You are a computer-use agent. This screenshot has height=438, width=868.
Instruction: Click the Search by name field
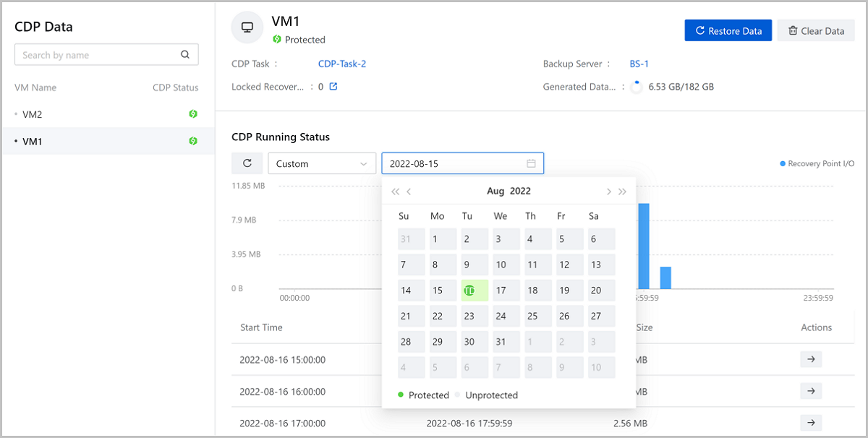tap(98, 55)
